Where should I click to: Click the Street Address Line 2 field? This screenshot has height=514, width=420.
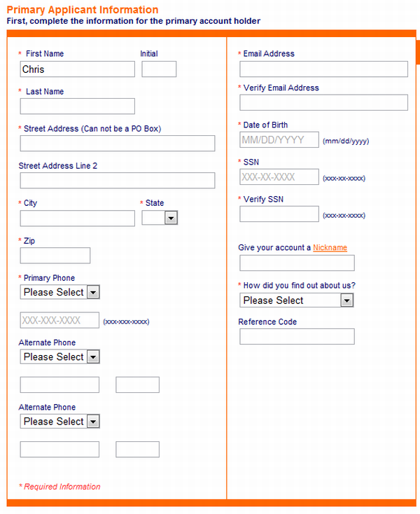tap(118, 180)
